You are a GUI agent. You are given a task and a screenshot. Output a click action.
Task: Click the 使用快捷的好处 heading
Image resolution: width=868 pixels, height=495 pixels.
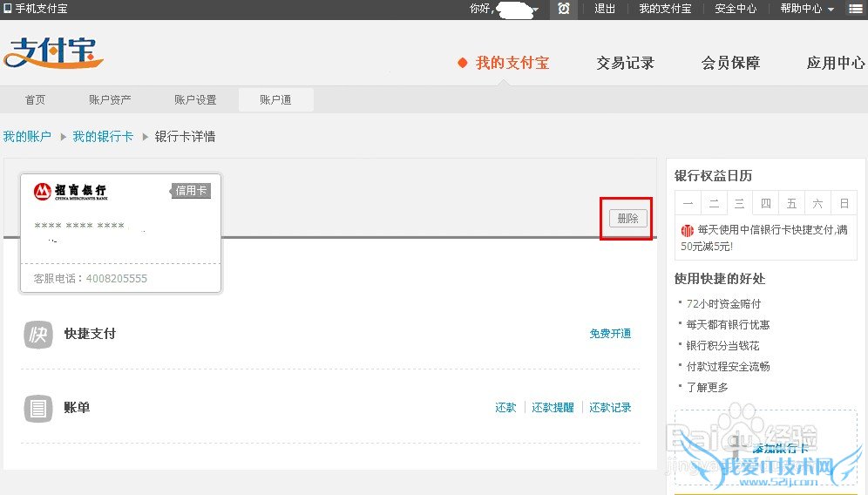click(x=720, y=279)
